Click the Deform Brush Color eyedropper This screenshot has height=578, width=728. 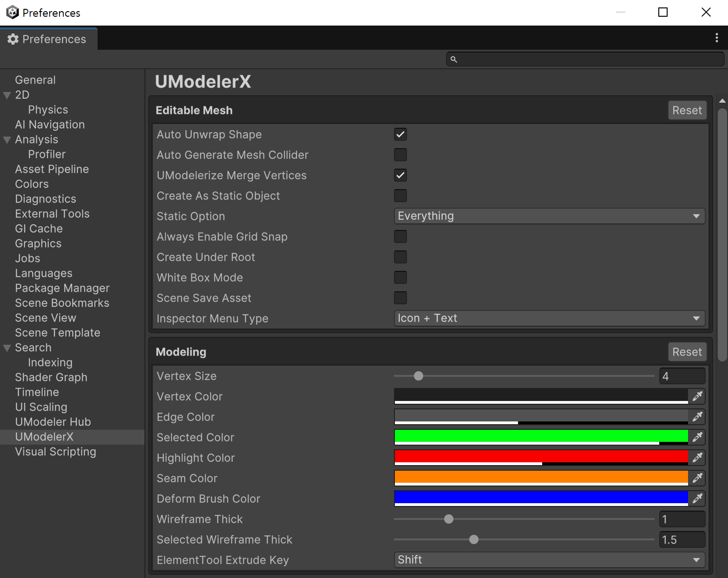coord(697,499)
